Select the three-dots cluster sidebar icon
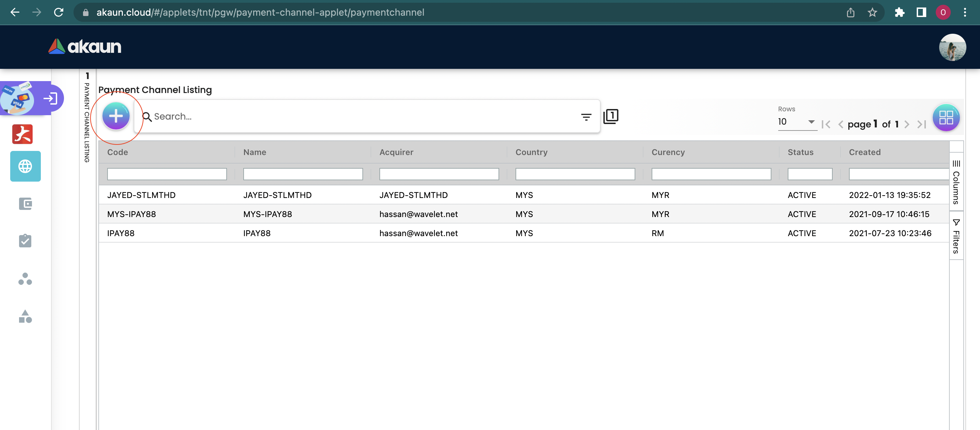The height and width of the screenshot is (430, 980). click(x=25, y=279)
